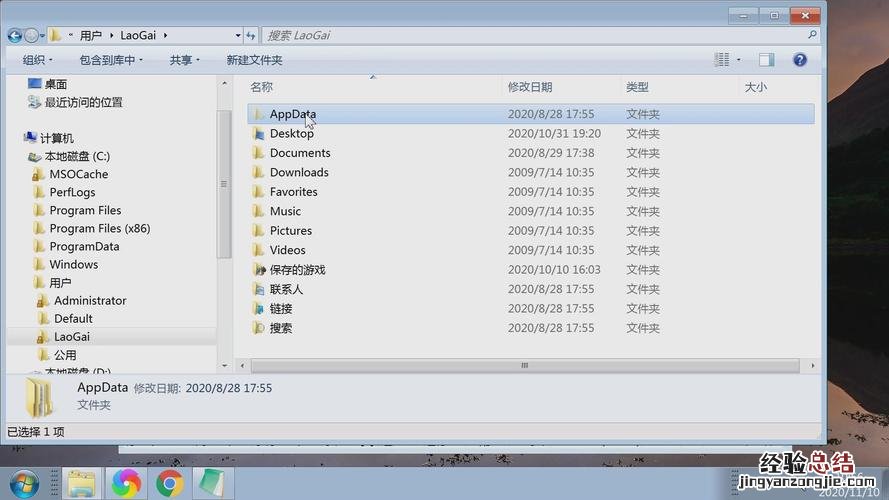Select the Administrator folder in tree
The width and height of the screenshot is (889, 500).
pos(90,300)
